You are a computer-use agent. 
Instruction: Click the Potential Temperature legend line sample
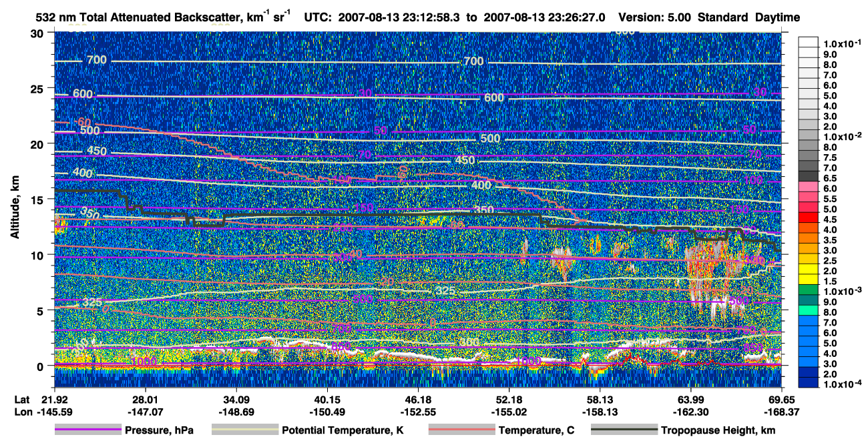(x=245, y=430)
